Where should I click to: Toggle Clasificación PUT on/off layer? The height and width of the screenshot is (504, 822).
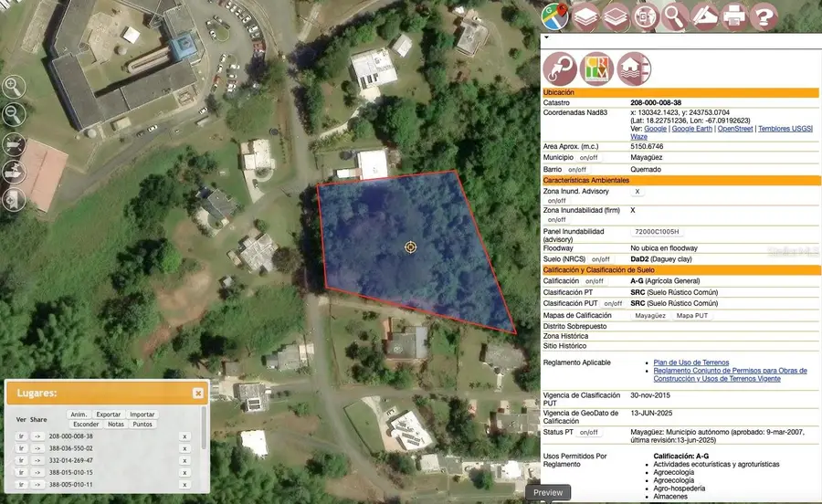click(x=614, y=303)
